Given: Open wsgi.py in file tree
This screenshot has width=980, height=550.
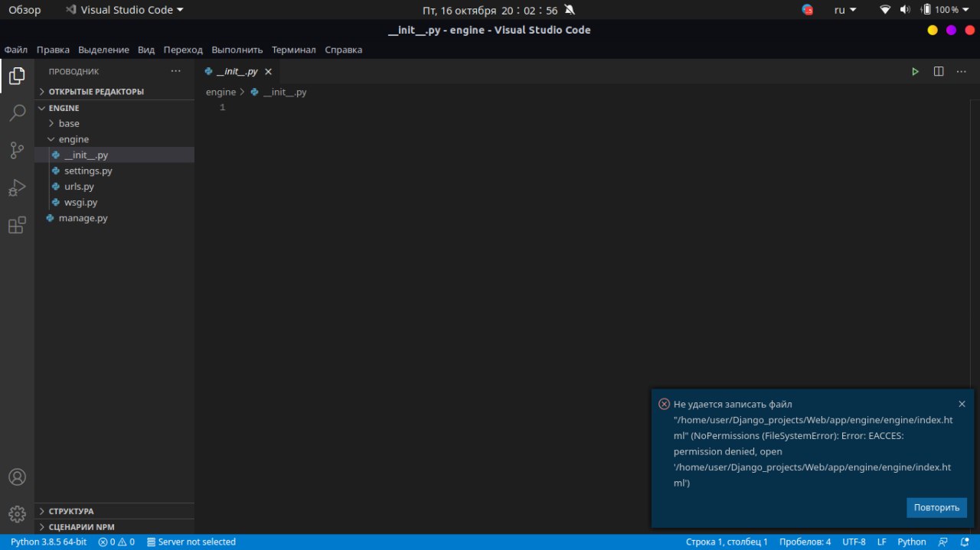Looking at the screenshot, I should point(115,202).
